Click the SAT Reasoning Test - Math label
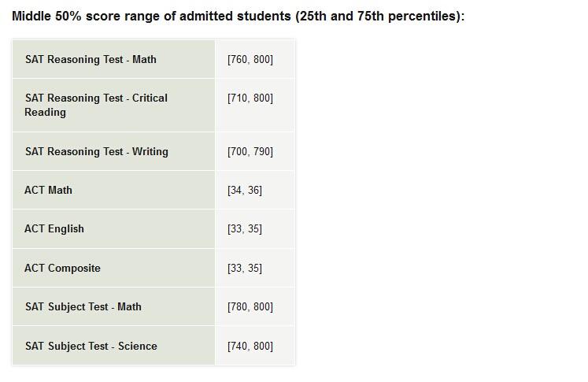 point(91,59)
